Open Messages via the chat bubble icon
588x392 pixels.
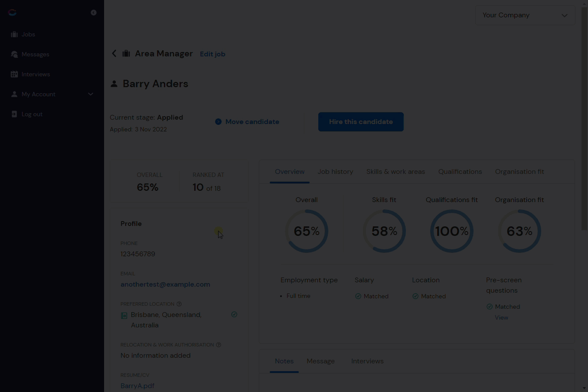click(14, 54)
